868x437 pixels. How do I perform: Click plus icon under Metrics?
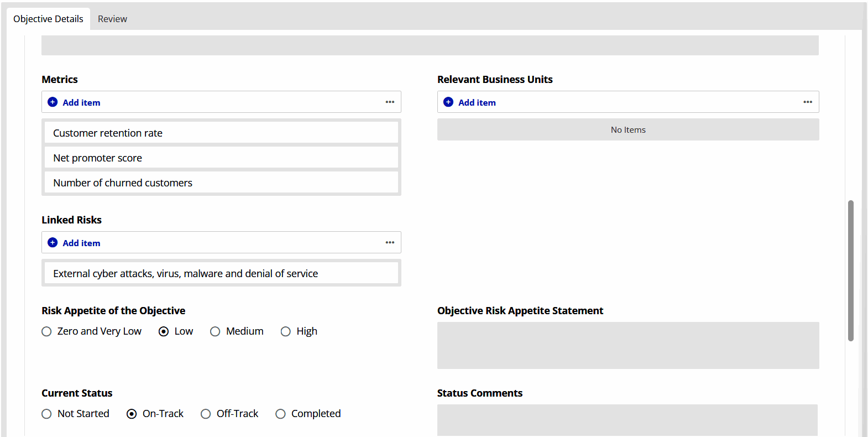[53, 102]
